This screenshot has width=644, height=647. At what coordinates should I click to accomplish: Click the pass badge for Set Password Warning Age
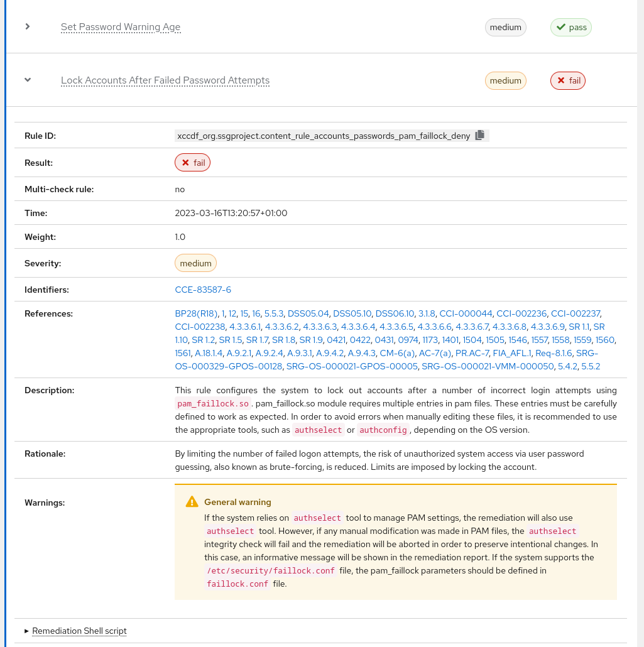[x=571, y=27]
